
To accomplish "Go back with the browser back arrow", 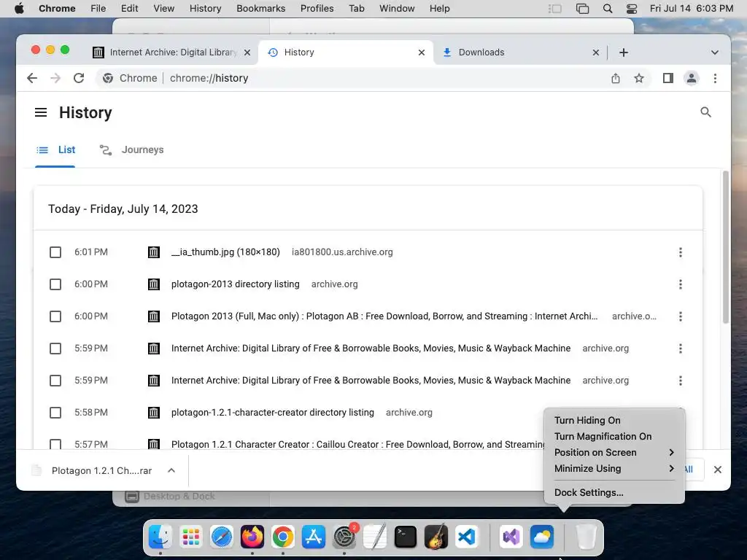I will (x=32, y=78).
